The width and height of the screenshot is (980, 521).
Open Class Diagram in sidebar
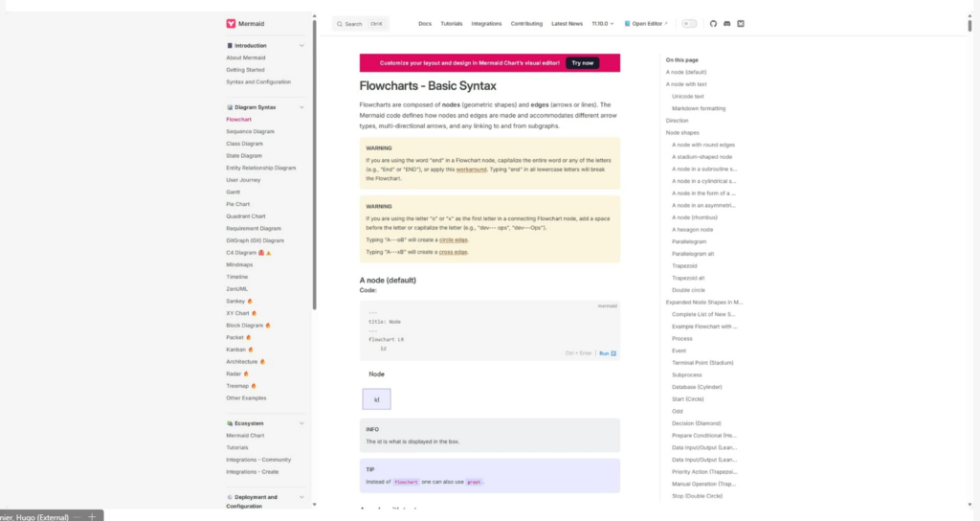coord(244,144)
